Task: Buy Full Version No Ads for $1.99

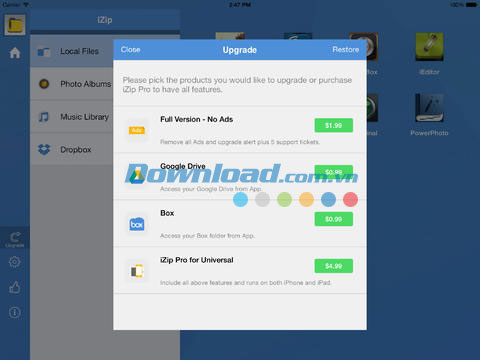Action: tap(334, 125)
